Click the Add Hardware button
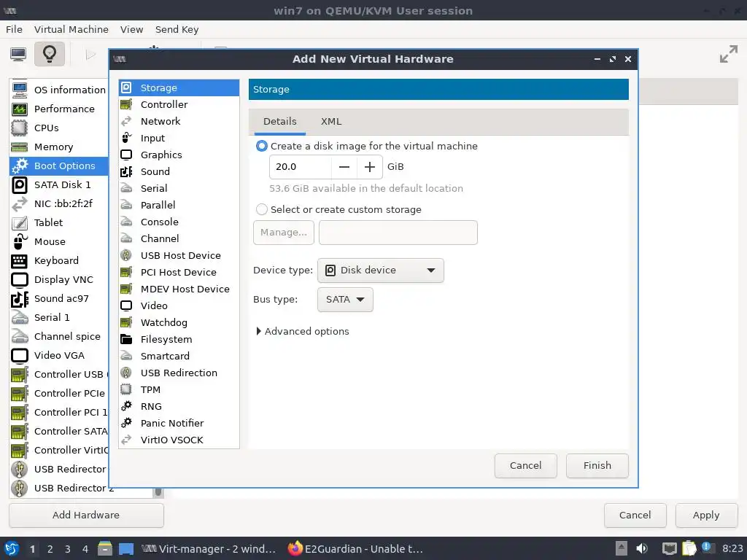The width and height of the screenshot is (747, 560). pos(86,516)
